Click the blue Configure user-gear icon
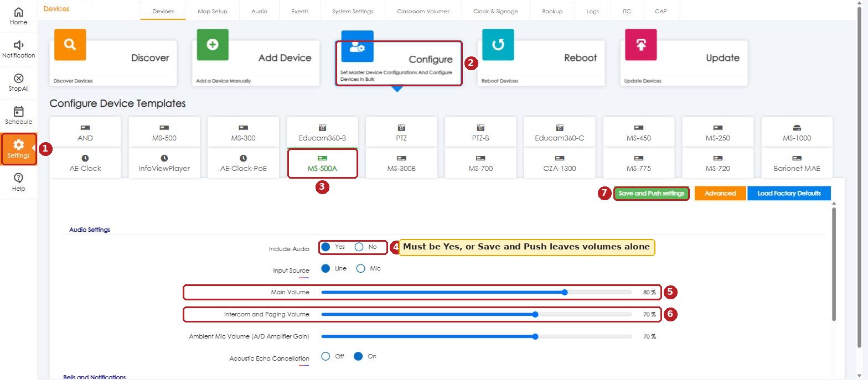868x380 pixels. pos(357,46)
